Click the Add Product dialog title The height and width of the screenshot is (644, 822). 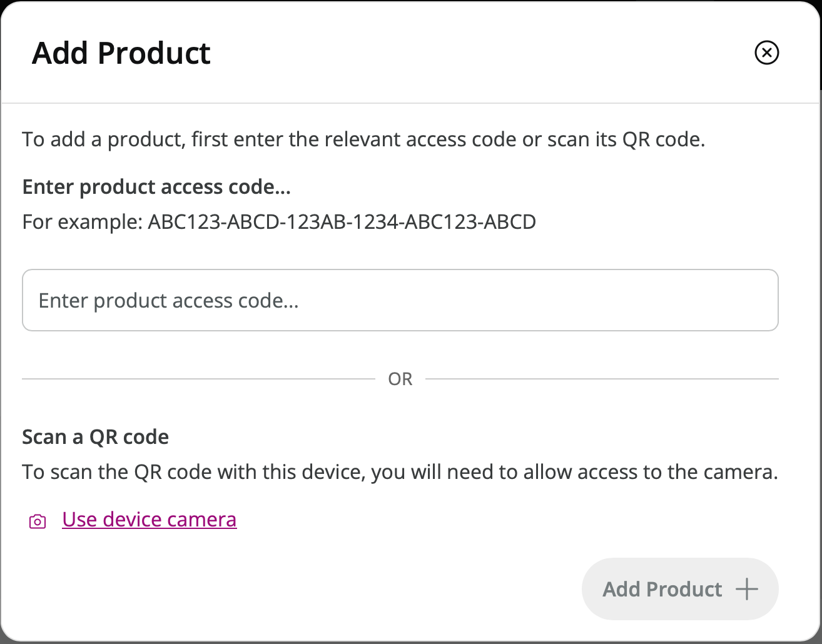pyautogui.click(x=121, y=53)
